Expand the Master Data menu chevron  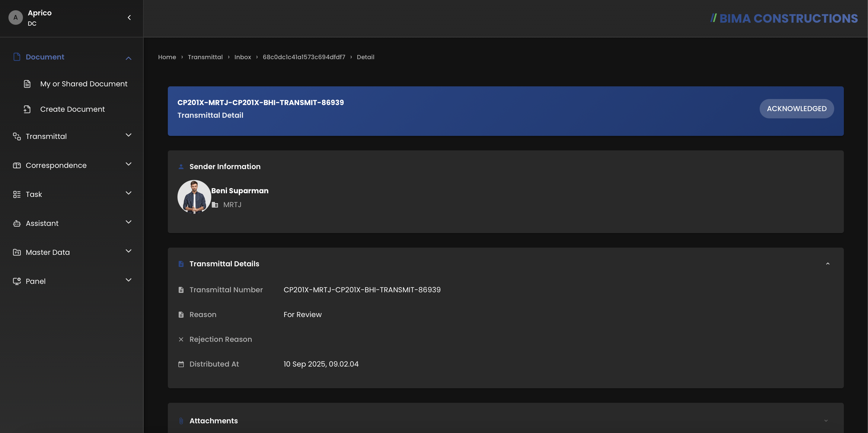click(x=128, y=251)
